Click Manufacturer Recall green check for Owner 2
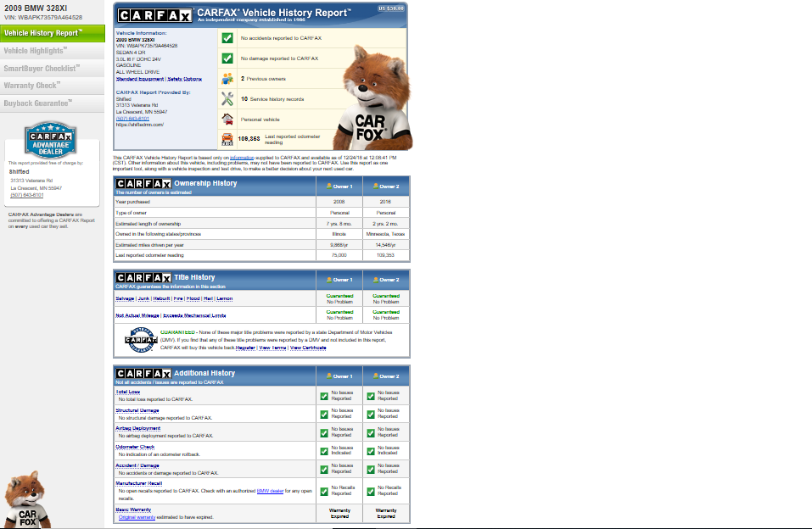Screen dimensions: 812x529 coord(371,491)
